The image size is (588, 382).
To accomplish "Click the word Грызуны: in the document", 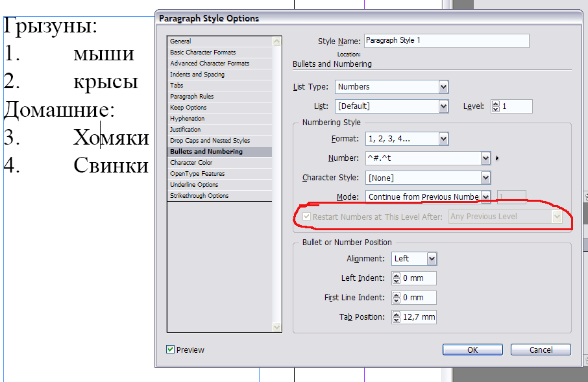I will click(51, 26).
